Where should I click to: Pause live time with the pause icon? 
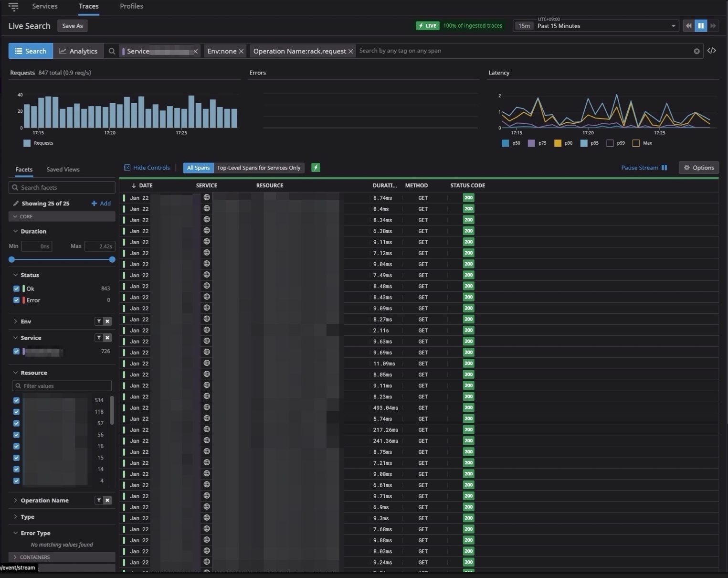click(x=701, y=26)
